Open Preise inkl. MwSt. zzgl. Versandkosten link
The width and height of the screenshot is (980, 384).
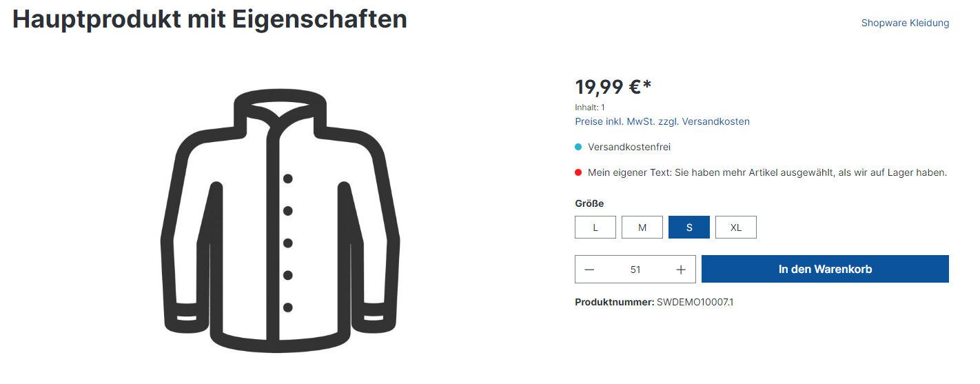(662, 121)
